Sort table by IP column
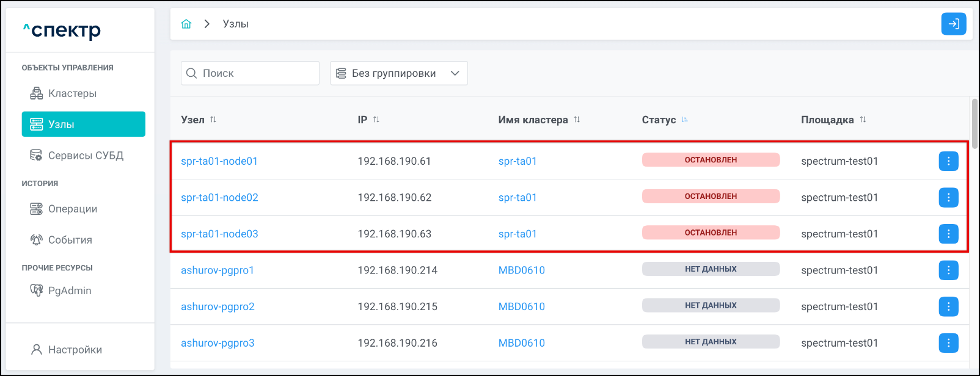Image resolution: width=980 pixels, height=376 pixels. tap(376, 120)
